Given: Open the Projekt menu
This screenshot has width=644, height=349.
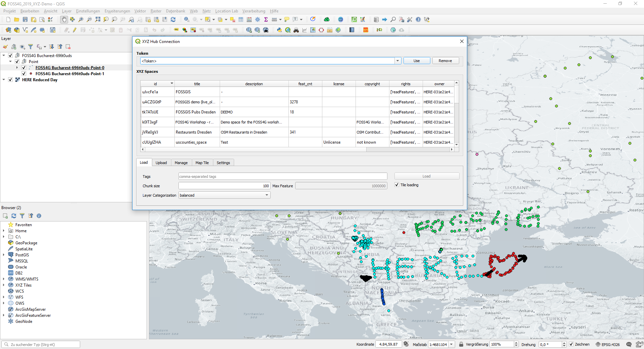Looking at the screenshot, I should 9,11.
